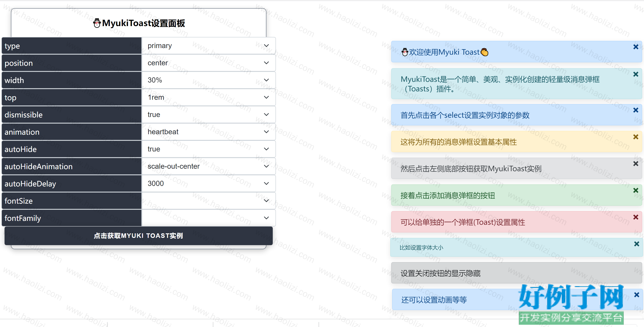Expand the autoHideDelay select showing 3000
Screen dimensions: 644x327
209,184
